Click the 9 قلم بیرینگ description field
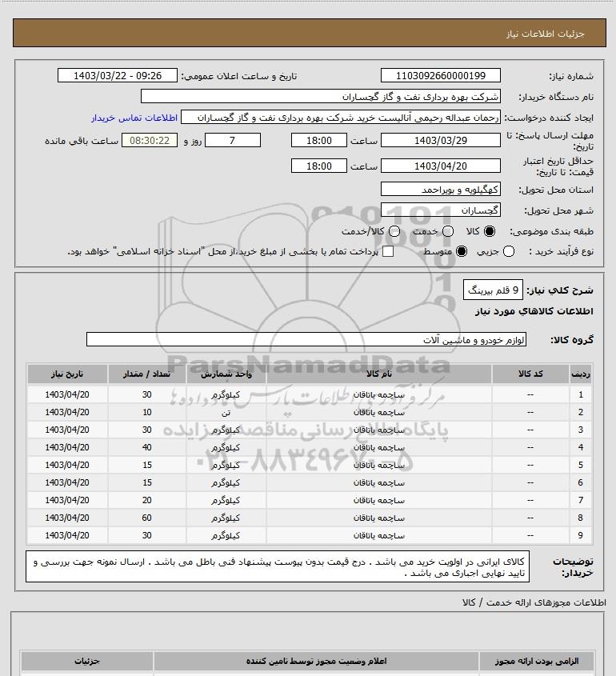Viewport: 616px width, 676px height. point(493,290)
